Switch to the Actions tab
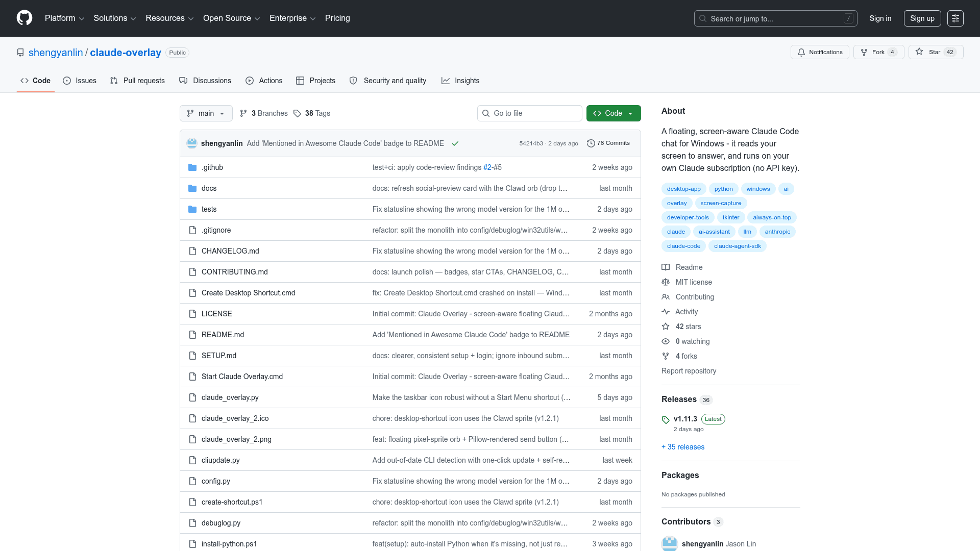Image resolution: width=980 pixels, height=551 pixels. pos(264,81)
